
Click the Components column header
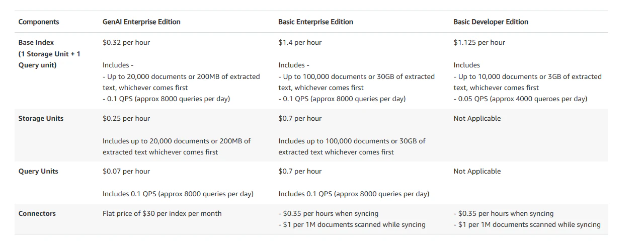[x=39, y=22]
